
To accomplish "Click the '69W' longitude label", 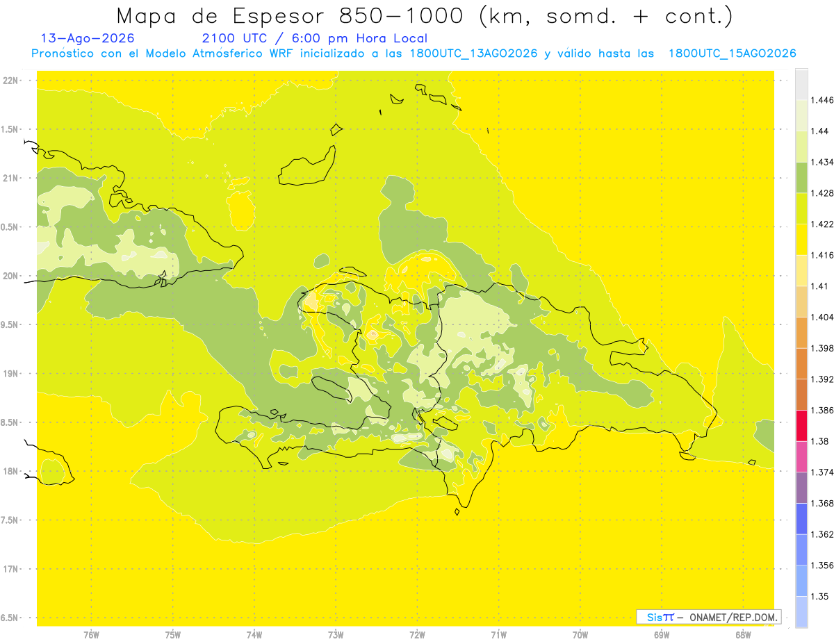I will pos(662,635).
